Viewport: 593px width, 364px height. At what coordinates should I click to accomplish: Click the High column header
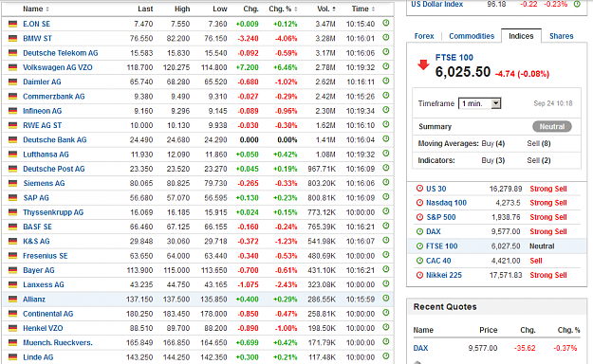[x=182, y=9]
